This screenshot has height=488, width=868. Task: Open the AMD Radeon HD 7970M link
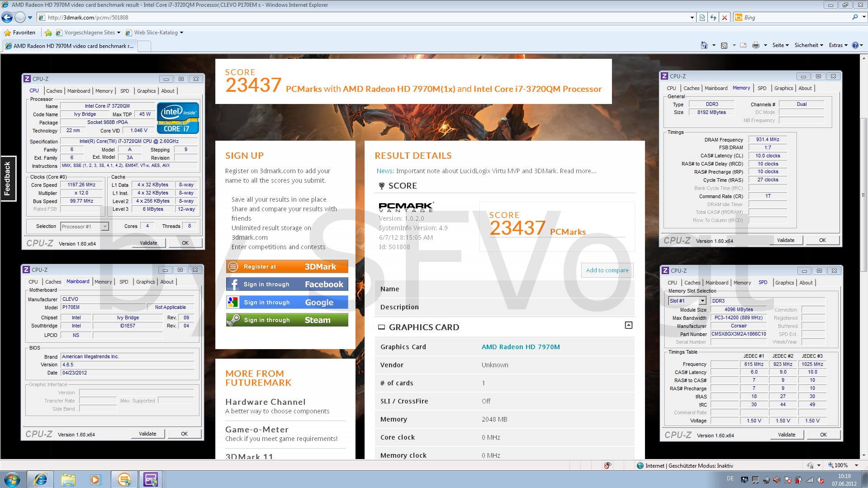point(521,347)
